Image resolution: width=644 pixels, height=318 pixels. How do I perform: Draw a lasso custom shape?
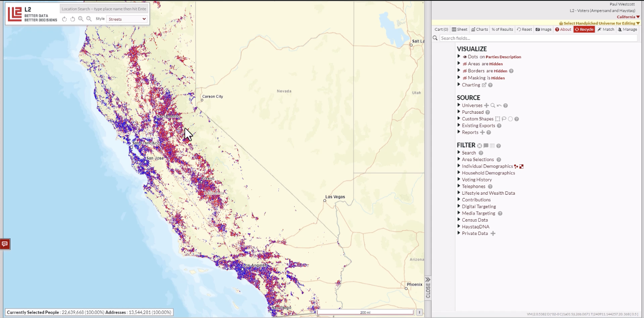[x=504, y=119]
